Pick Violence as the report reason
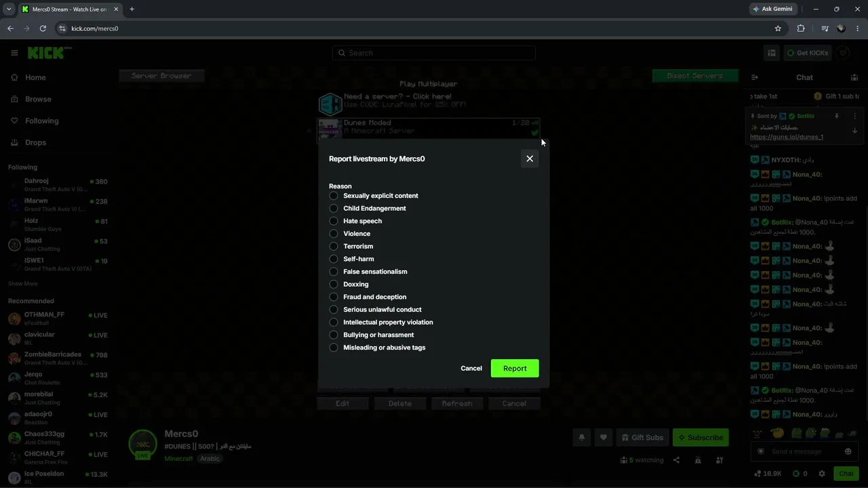 (334, 234)
